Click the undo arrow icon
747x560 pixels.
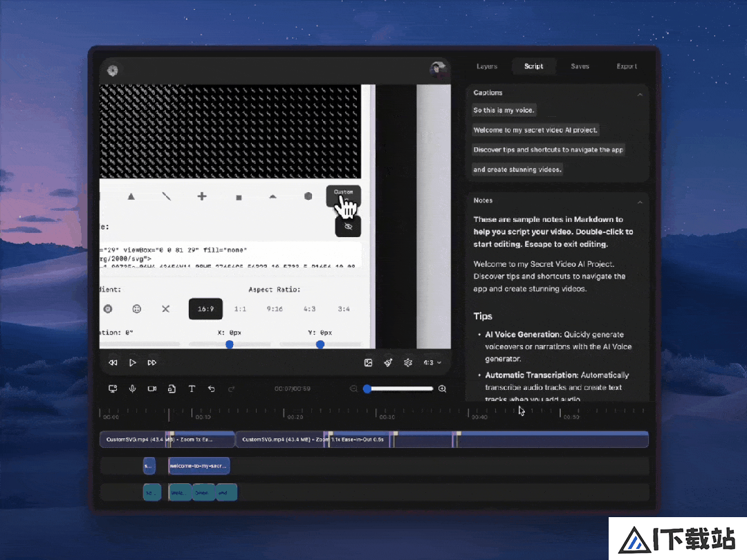coord(212,389)
